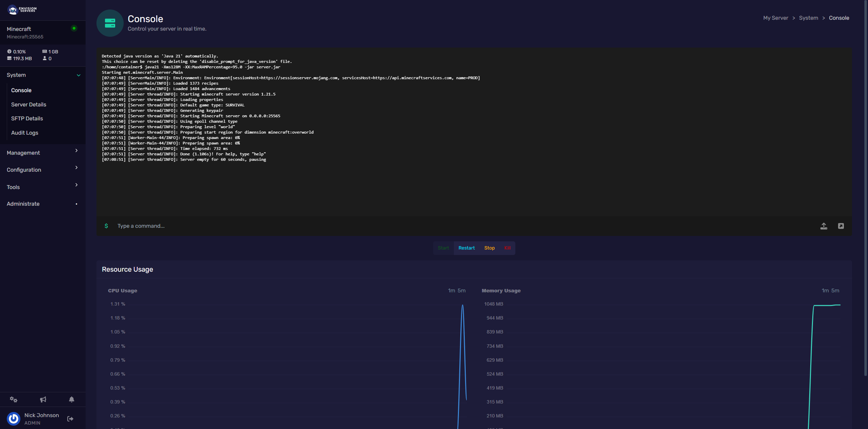This screenshot has height=429, width=868.
Task: Open the Administrate section
Action: [x=43, y=204]
